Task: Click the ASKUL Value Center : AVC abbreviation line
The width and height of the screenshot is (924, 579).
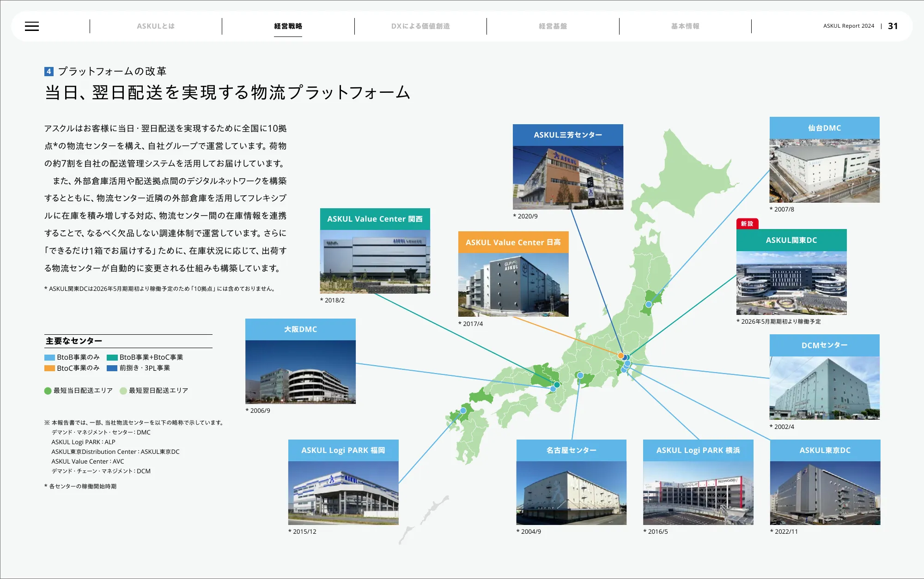Action: click(88, 461)
